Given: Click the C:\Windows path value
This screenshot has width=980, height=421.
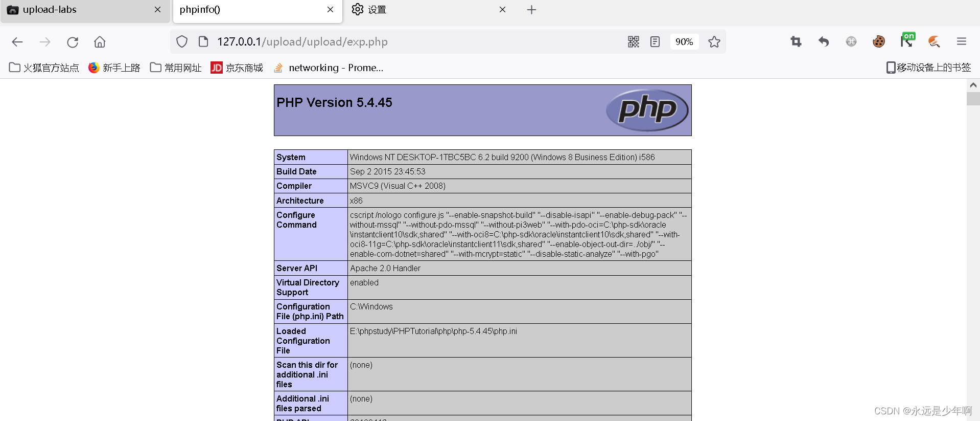Looking at the screenshot, I should 371,306.
